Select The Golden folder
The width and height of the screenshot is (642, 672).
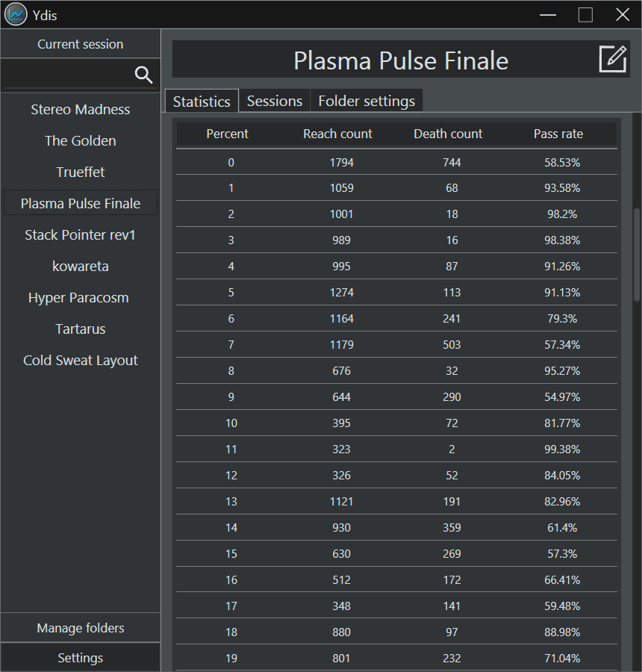point(81,140)
